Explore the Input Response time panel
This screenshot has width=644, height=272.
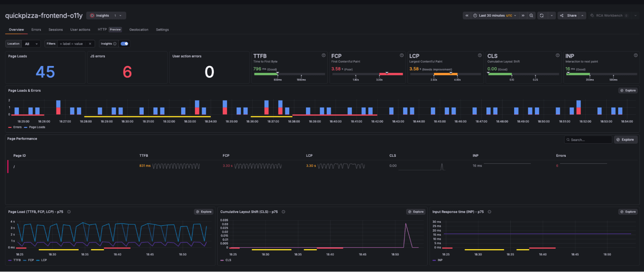[x=628, y=212]
